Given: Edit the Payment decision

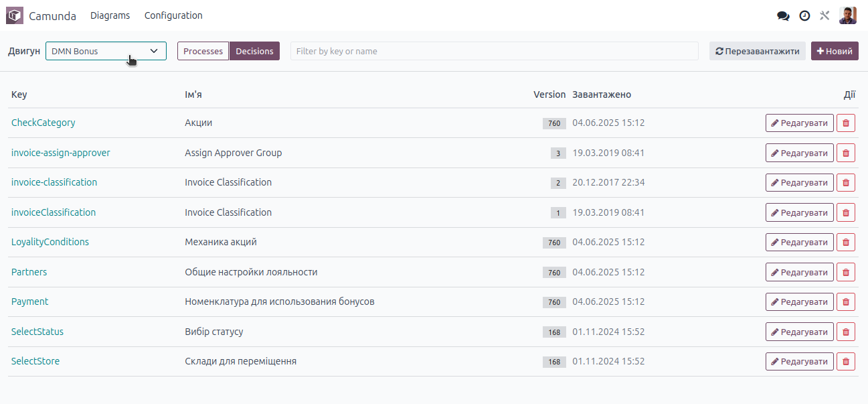Looking at the screenshot, I should 800,301.
